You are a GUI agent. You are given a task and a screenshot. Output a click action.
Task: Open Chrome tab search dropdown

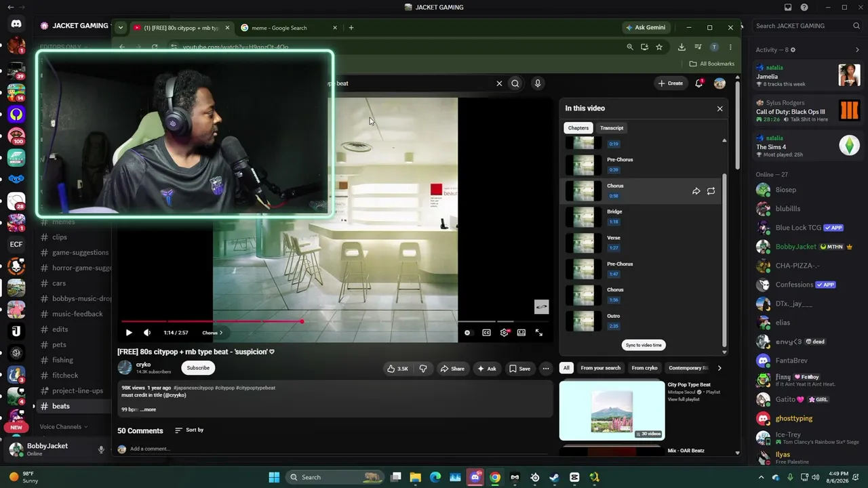point(120,28)
